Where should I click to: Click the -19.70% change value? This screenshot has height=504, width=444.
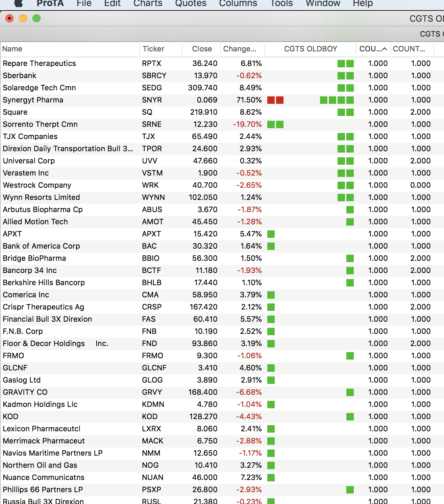247,124
